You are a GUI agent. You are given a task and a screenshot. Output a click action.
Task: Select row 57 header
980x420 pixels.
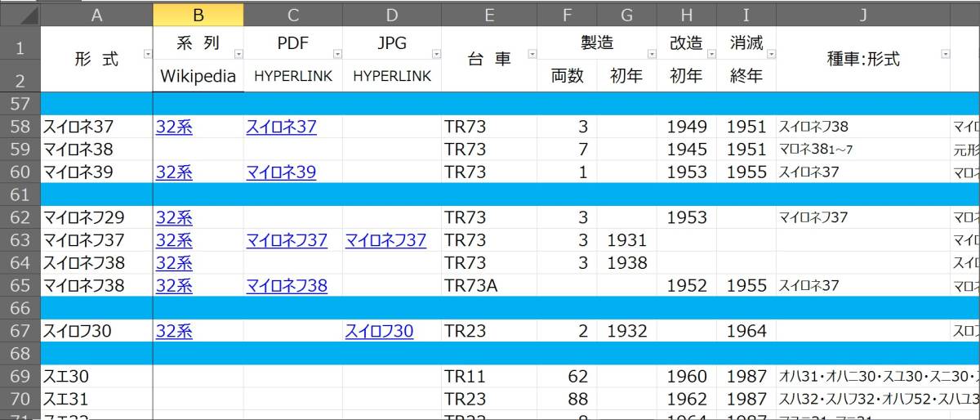pos(20,104)
